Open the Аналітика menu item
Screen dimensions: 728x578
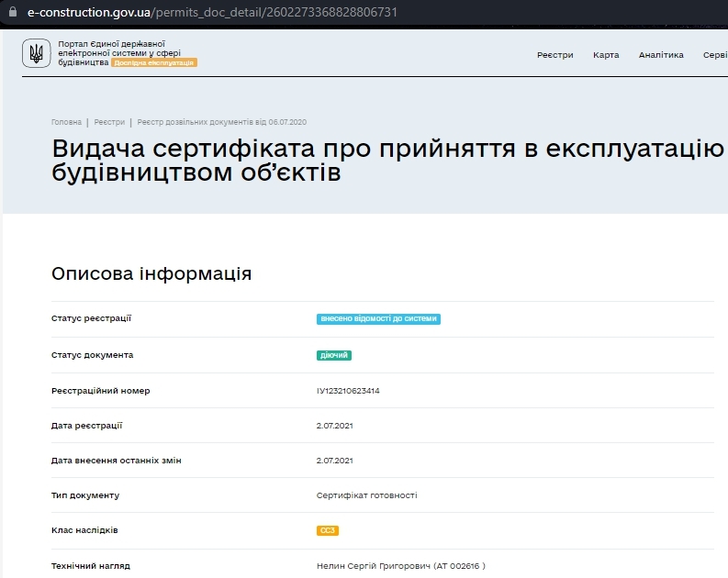[x=661, y=55]
